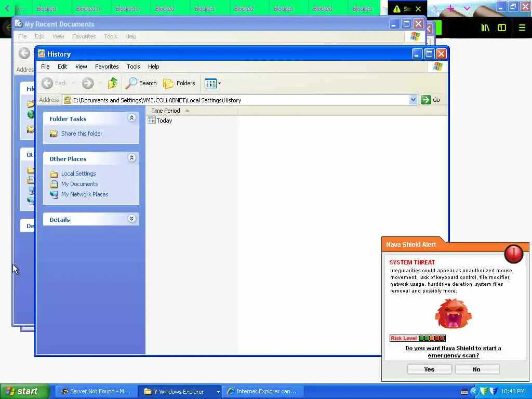
Task: Switch to Internet Explorer taskbar item
Action: [263, 392]
